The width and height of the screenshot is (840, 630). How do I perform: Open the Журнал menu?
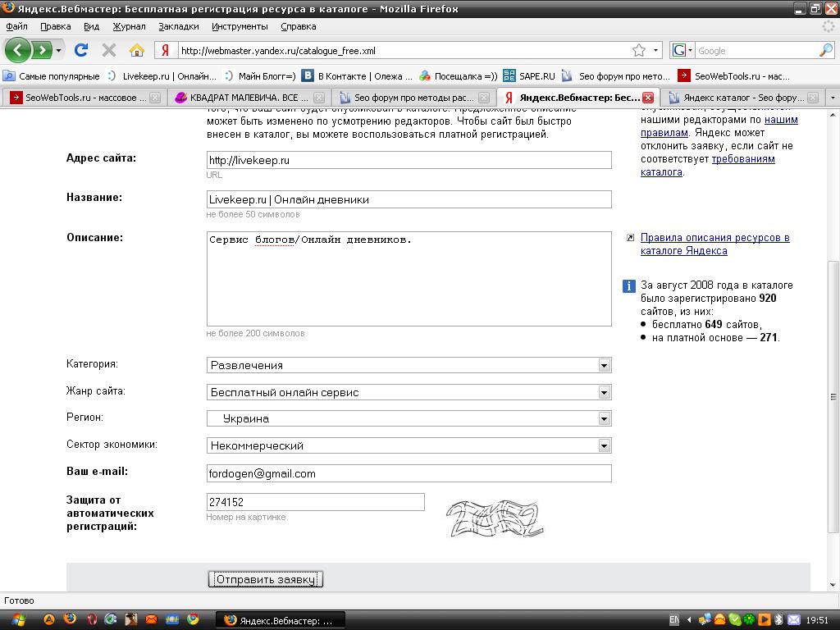(129, 26)
